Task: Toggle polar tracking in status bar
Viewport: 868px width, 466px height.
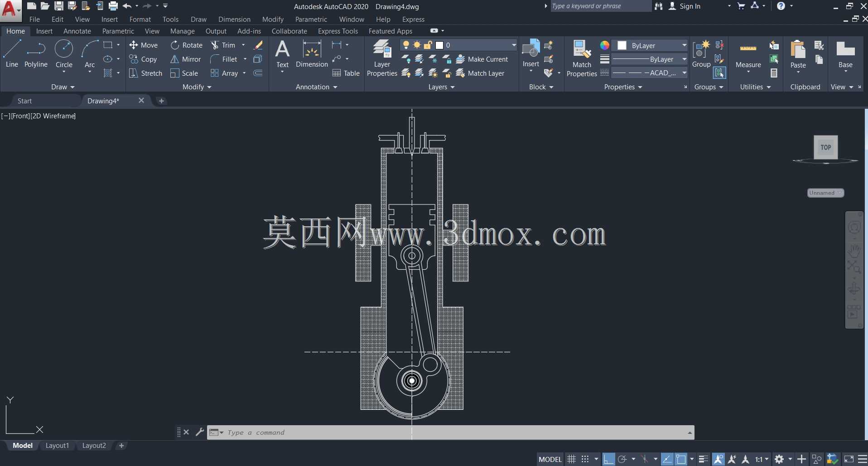Action: pyautogui.click(x=622, y=459)
